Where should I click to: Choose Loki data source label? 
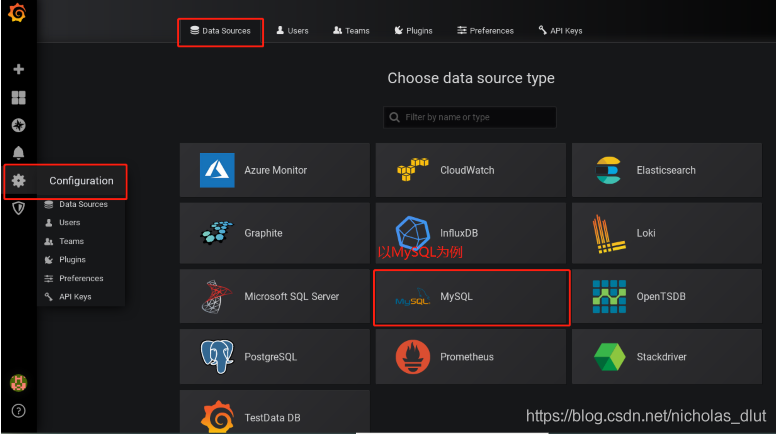point(646,233)
